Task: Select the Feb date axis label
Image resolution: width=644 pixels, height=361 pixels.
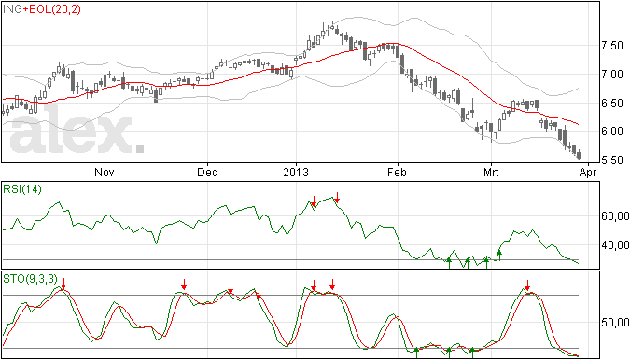Action: (x=397, y=172)
